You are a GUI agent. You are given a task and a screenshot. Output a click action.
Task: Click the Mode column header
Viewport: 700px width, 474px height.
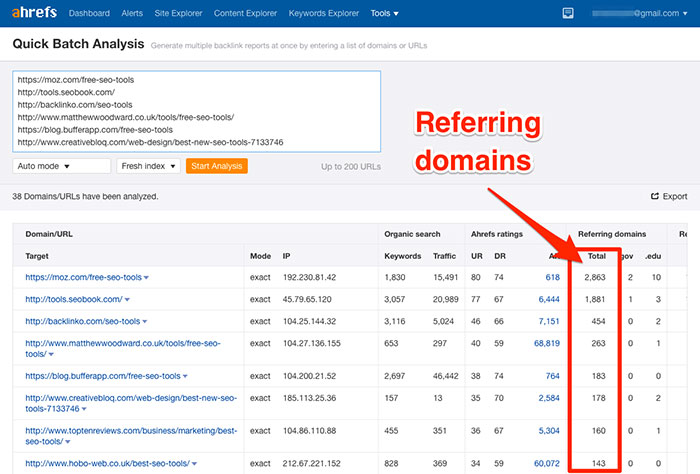click(260, 256)
